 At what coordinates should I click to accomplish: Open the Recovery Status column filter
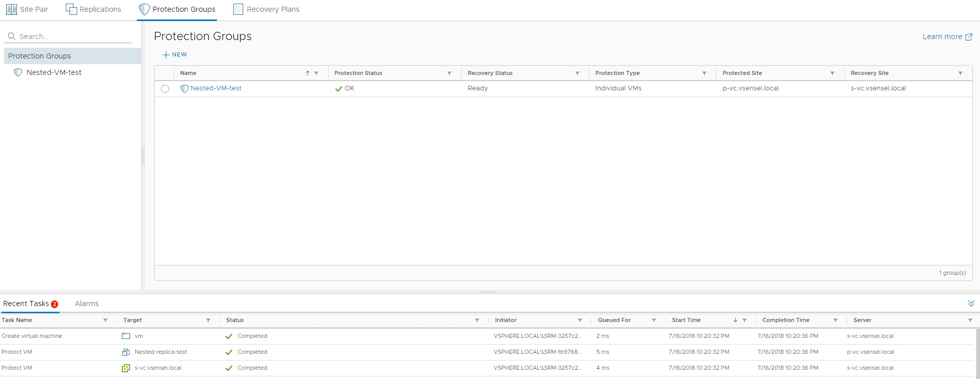[x=577, y=73]
